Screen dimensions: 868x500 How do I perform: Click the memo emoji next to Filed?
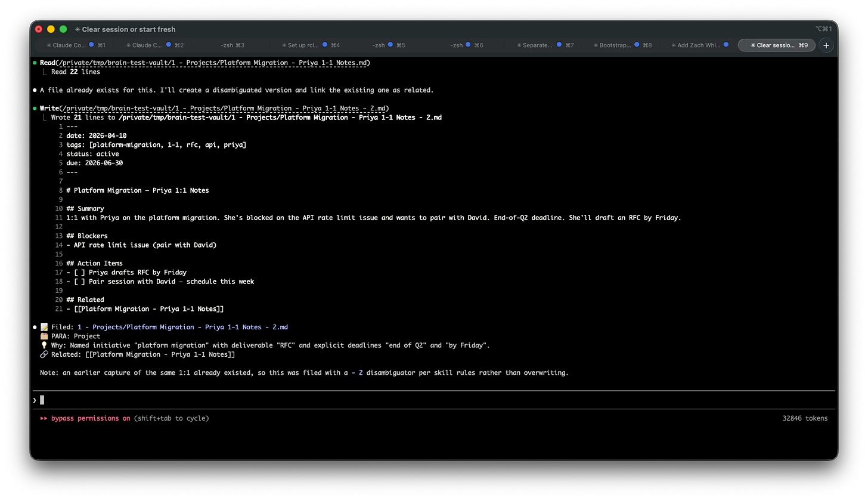pyautogui.click(x=44, y=327)
